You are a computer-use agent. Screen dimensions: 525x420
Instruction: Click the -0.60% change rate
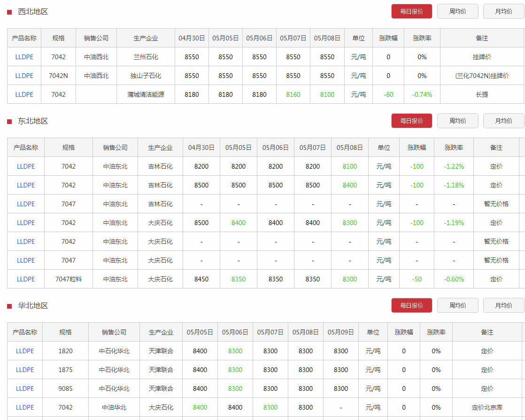(x=454, y=279)
